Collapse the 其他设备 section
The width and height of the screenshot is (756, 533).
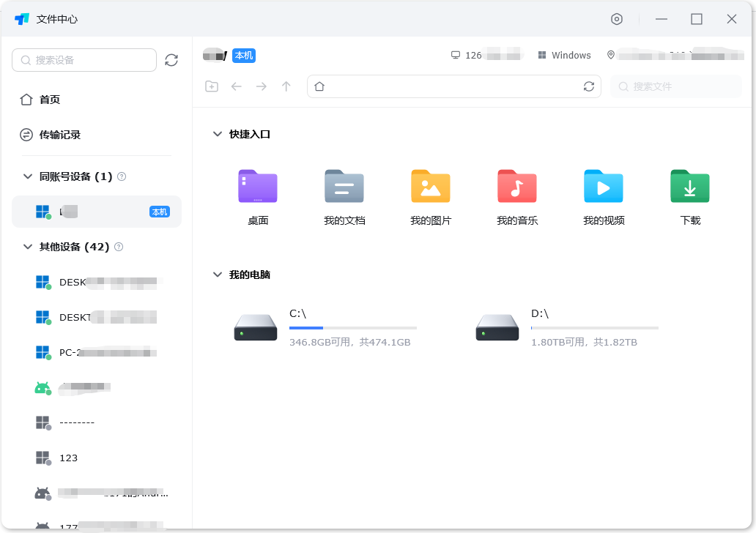pos(28,247)
